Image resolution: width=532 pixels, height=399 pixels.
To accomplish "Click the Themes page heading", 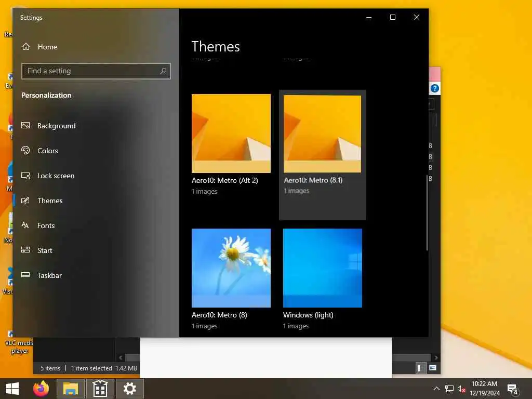I will point(216,46).
